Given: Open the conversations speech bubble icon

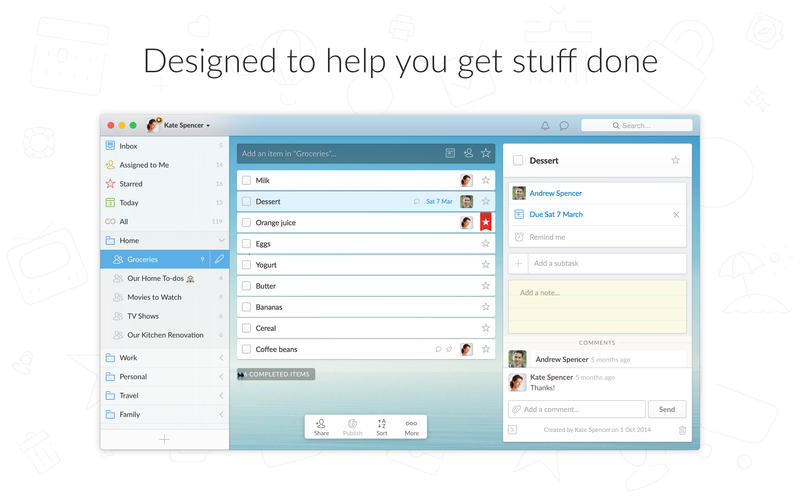Looking at the screenshot, I should pos(564,126).
